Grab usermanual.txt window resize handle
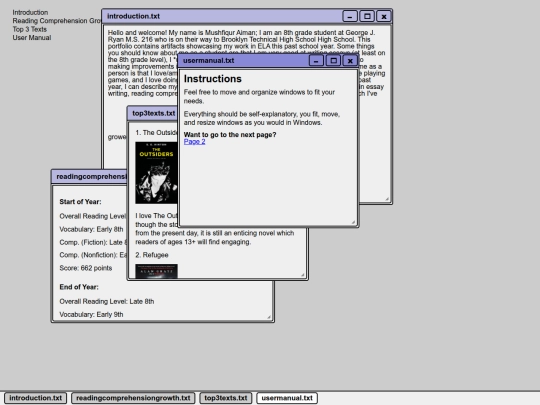This screenshot has width=540, height=405. tap(353, 222)
